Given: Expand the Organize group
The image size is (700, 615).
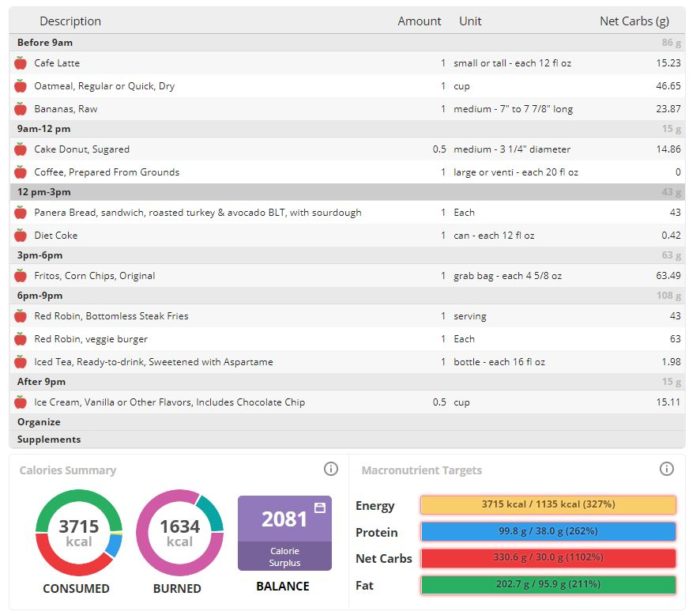Looking at the screenshot, I should (x=347, y=422).
